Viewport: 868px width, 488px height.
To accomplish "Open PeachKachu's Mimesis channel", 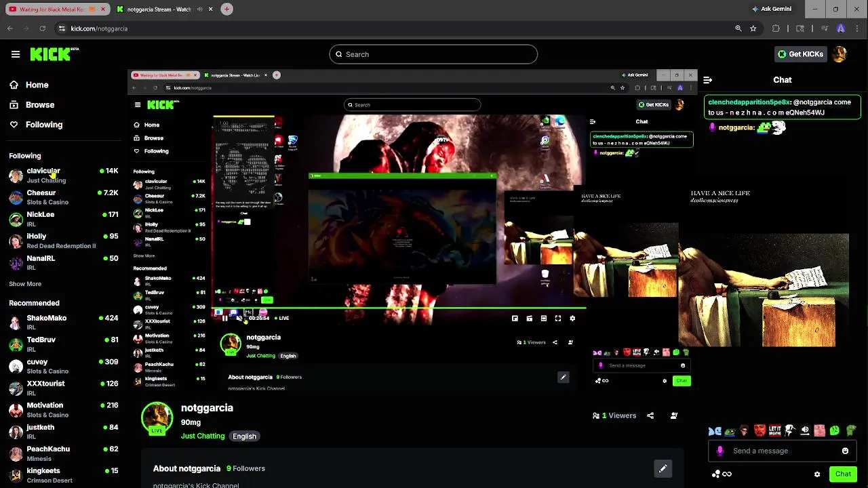I will point(64,453).
